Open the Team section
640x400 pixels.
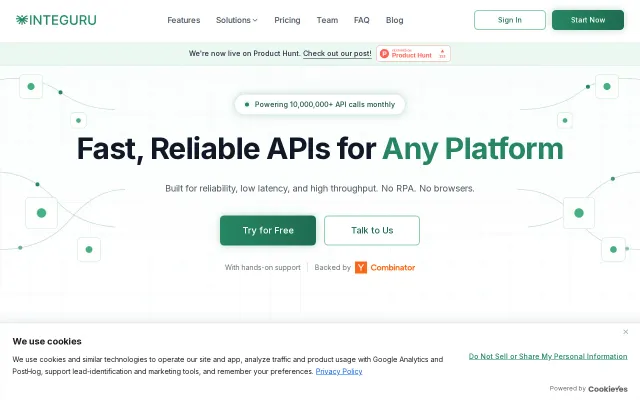click(x=327, y=20)
